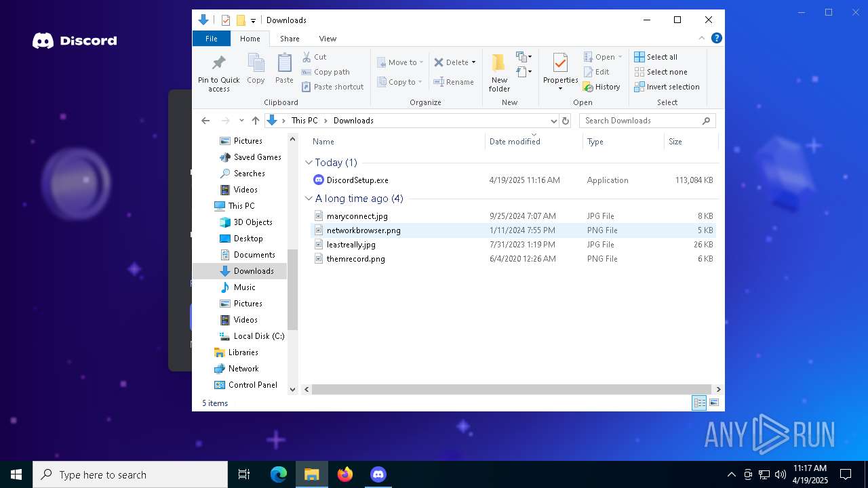Customize Quick Access Toolbar dropdown
The width and height of the screenshot is (868, 488).
(x=253, y=20)
